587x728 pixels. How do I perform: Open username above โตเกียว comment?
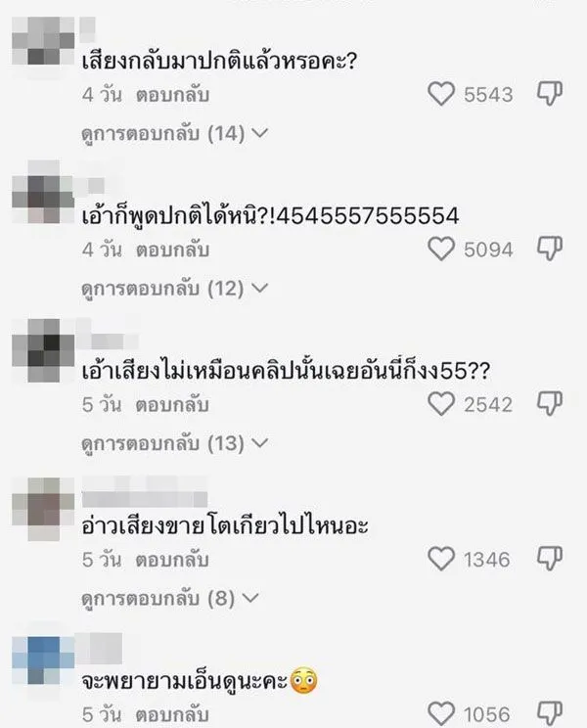145,499
